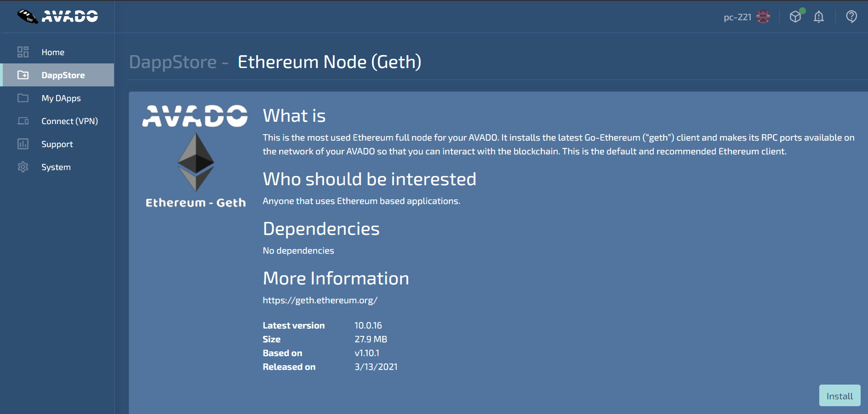Open the package cube status icon
Image resolution: width=868 pixels, height=414 pixels.
795,17
